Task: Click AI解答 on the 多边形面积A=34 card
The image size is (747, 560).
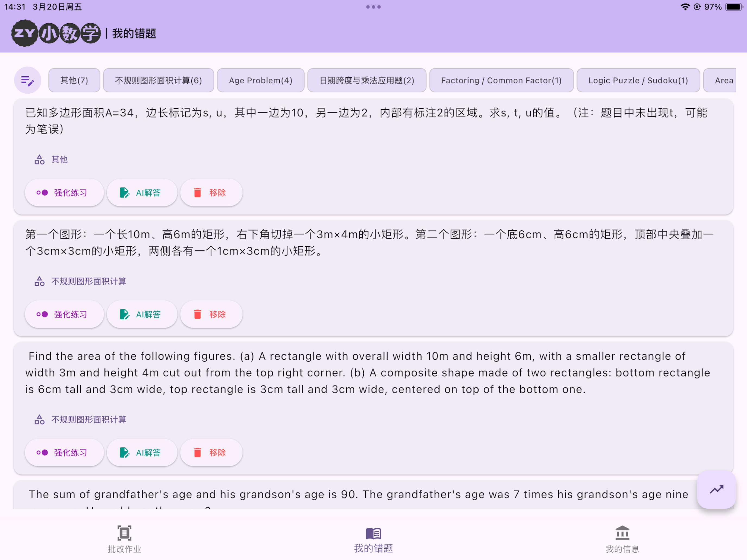Action: click(x=142, y=193)
